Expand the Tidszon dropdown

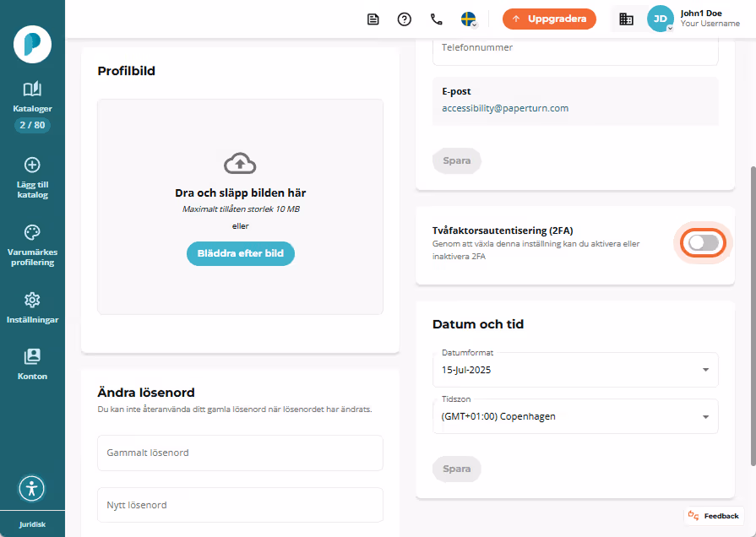(x=575, y=416)
